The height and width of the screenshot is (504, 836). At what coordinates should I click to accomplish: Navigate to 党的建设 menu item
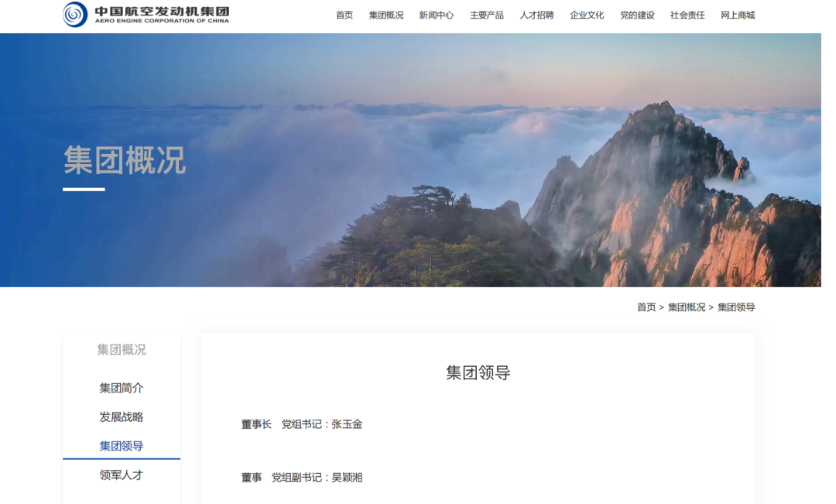[x=637, y=15]
